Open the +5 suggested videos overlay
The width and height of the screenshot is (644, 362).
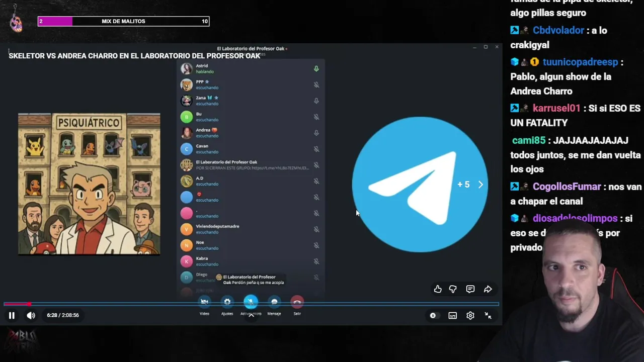tap(463, 185)
